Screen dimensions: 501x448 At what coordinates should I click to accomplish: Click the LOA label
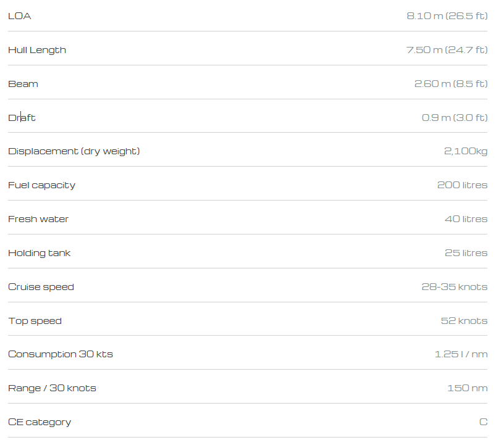click(20, 16)
